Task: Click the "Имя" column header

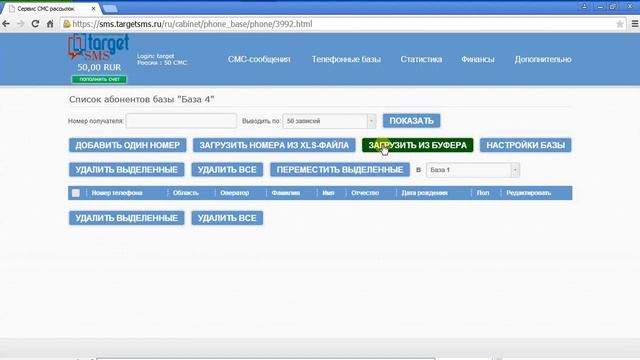Action: (328, 193)
